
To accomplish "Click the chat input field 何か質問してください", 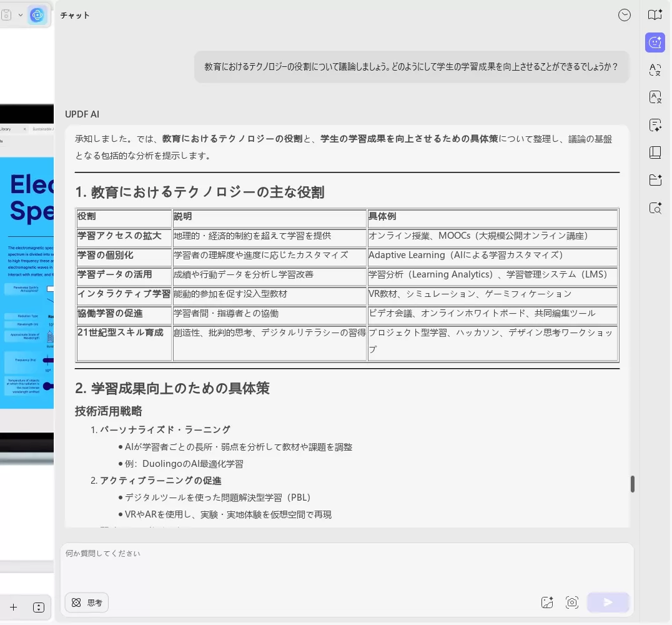I will coord(346,566).
